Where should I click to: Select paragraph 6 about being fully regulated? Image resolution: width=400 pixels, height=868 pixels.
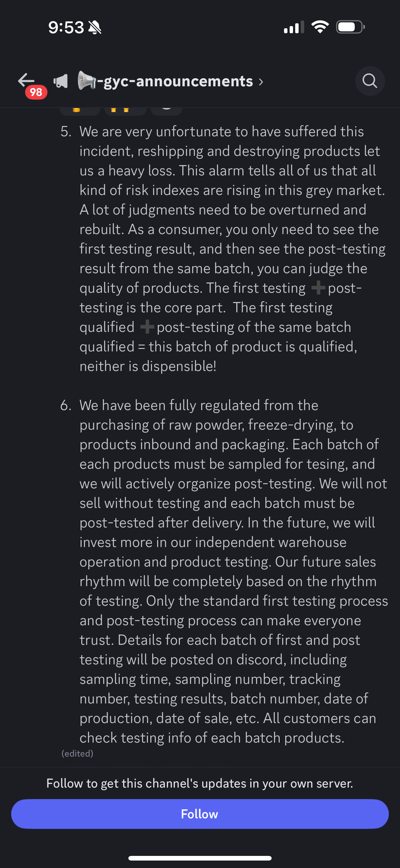coord(224,571)
